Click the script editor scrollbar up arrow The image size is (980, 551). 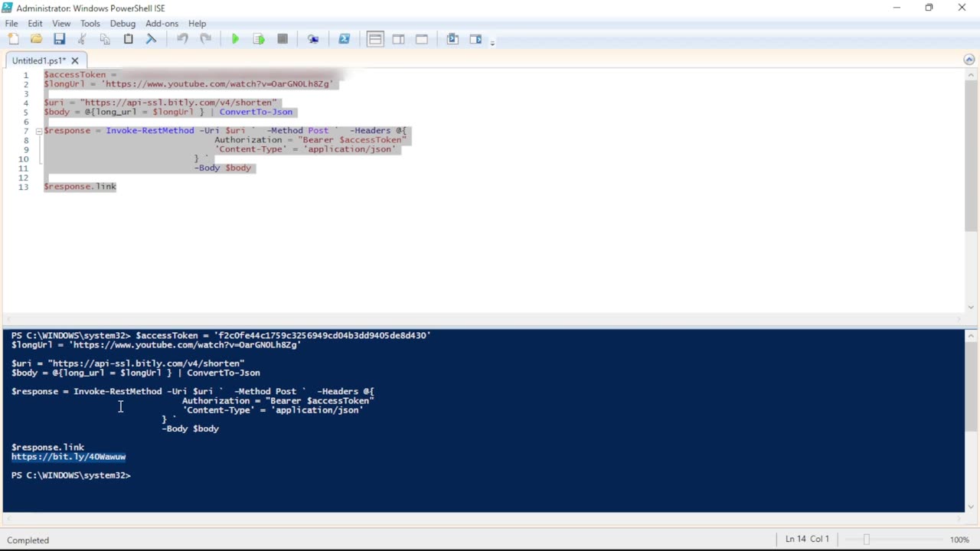pyautogui.click(x=971, y=74)
